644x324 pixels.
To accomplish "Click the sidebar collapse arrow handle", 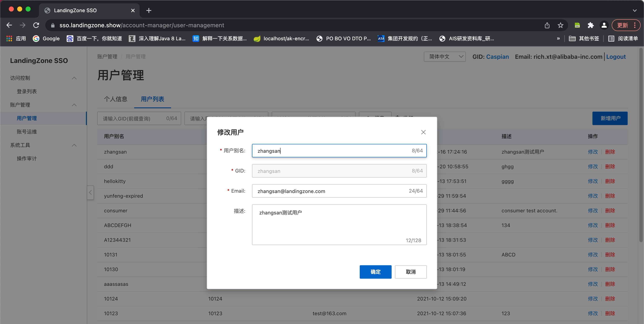I will (90, 192).
